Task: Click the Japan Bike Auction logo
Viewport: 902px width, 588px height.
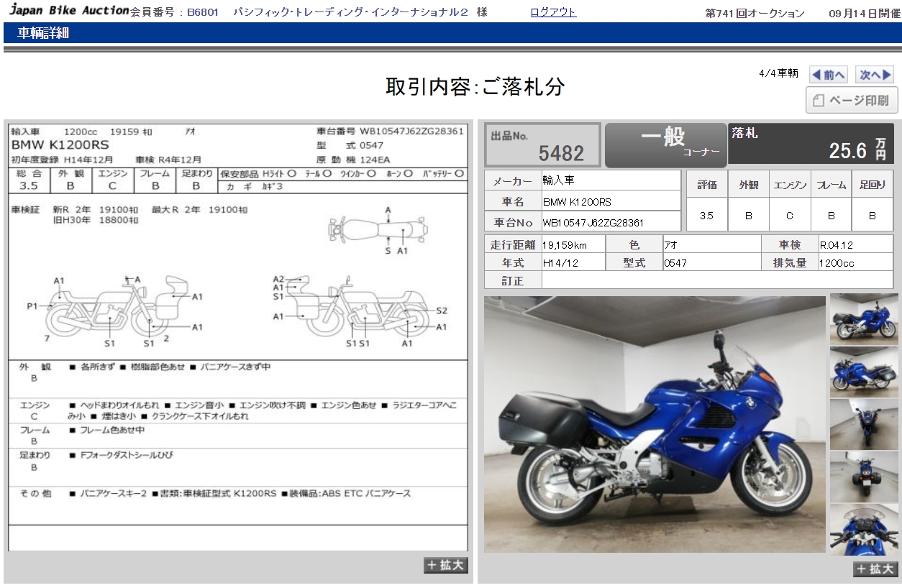Action: (68, 11)
